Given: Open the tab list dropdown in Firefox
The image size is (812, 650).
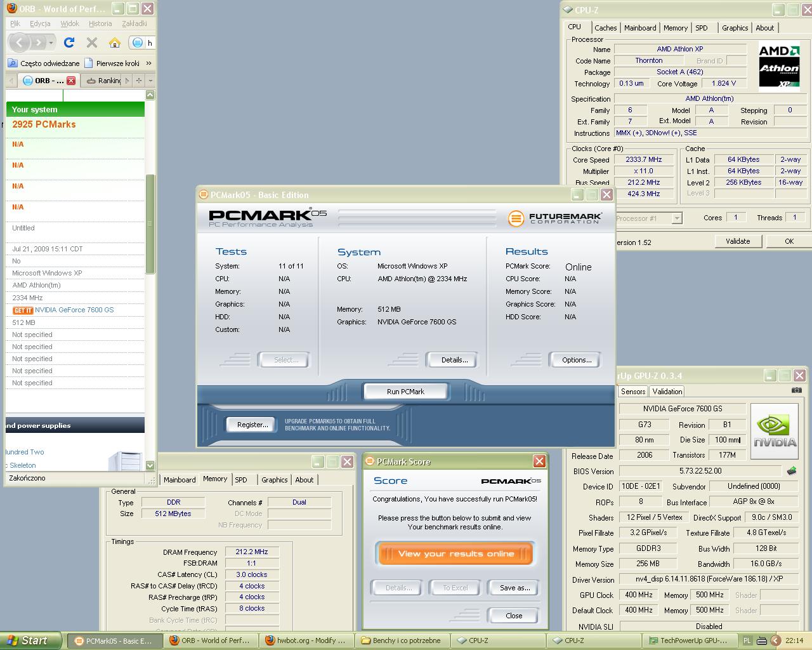Looking at the screenshot, I should click(x=150, y=81).
